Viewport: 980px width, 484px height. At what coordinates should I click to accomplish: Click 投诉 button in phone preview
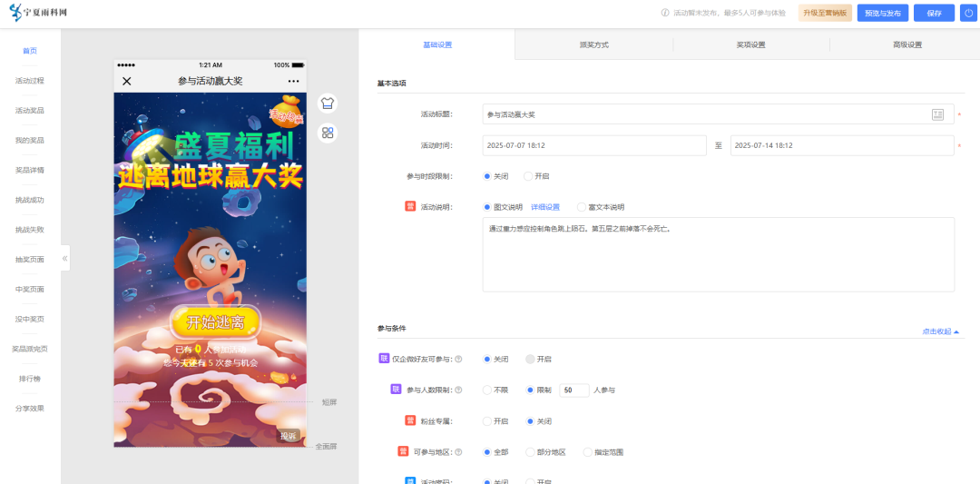point(289,436)
